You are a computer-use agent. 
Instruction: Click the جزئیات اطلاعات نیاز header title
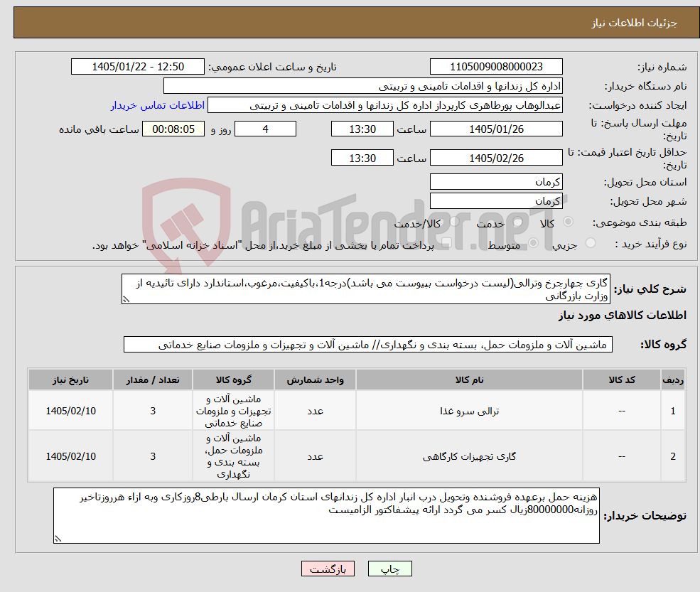(x=635, y=23)
